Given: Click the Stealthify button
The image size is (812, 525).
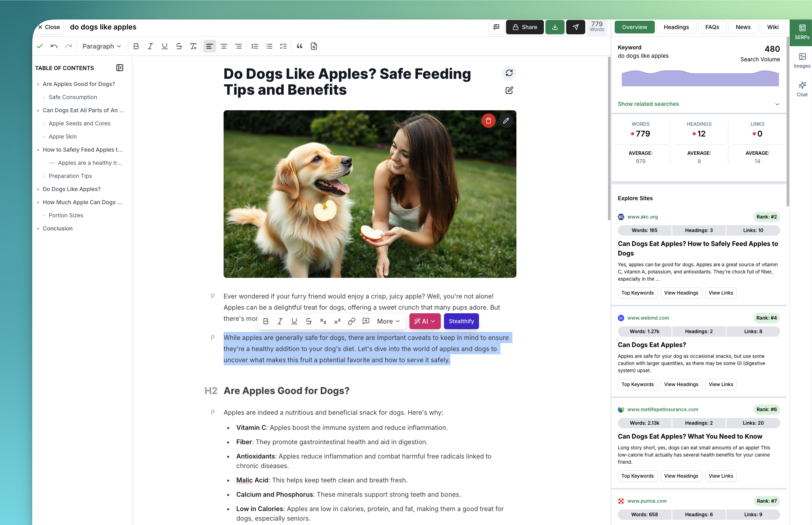Looking at the screenshot, I should [x=461, y=321].
